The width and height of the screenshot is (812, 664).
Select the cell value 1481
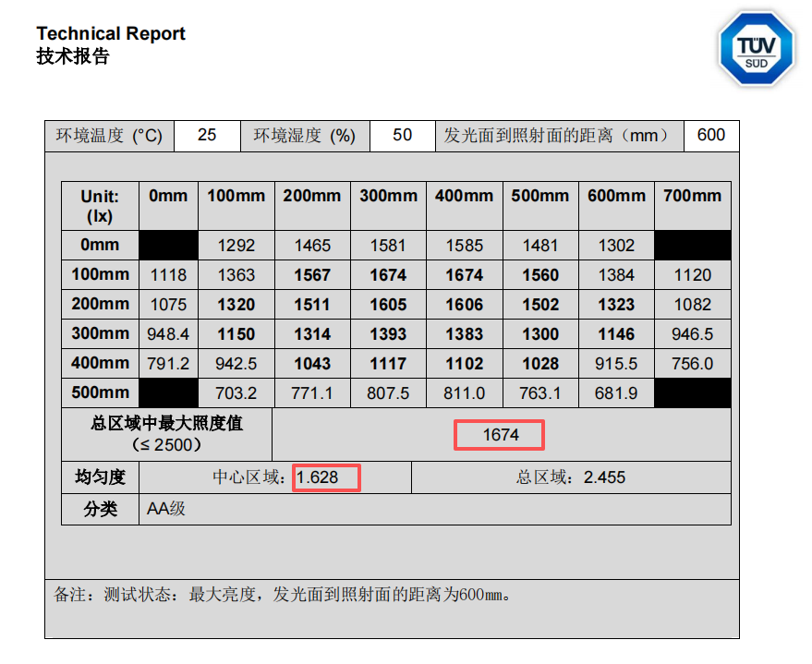540,246
